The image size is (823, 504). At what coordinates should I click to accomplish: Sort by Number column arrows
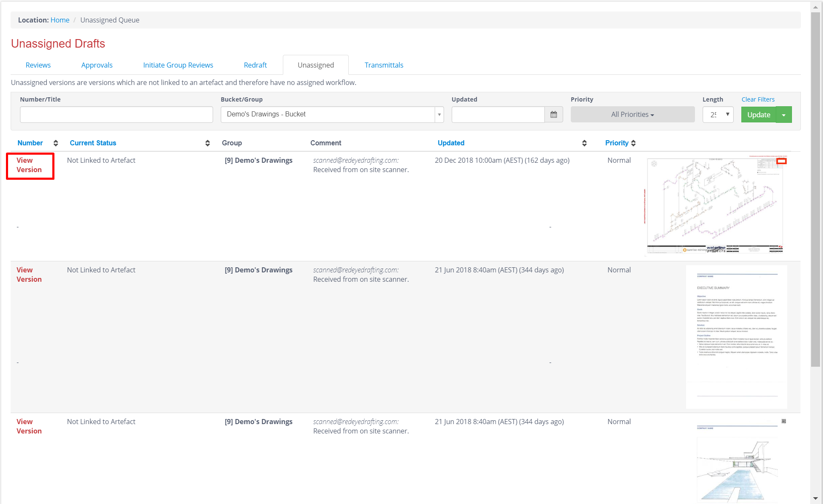tap(56, 143)
